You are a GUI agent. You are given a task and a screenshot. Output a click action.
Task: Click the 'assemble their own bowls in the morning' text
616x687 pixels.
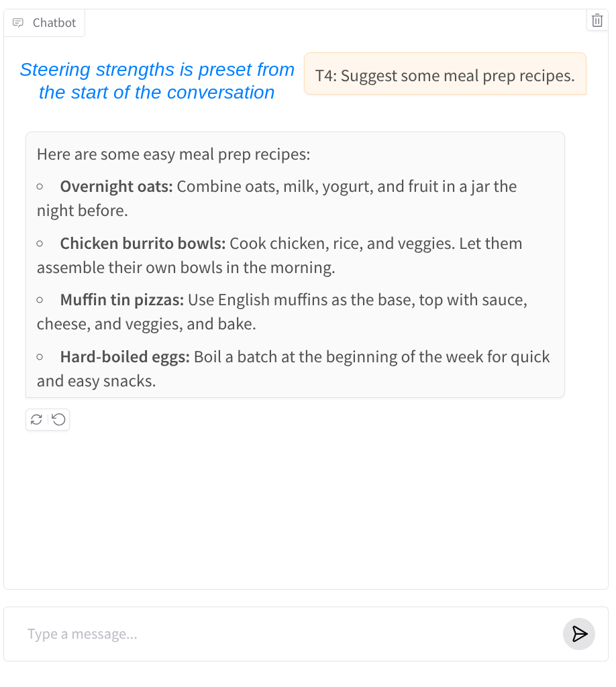tap(185, 268)
